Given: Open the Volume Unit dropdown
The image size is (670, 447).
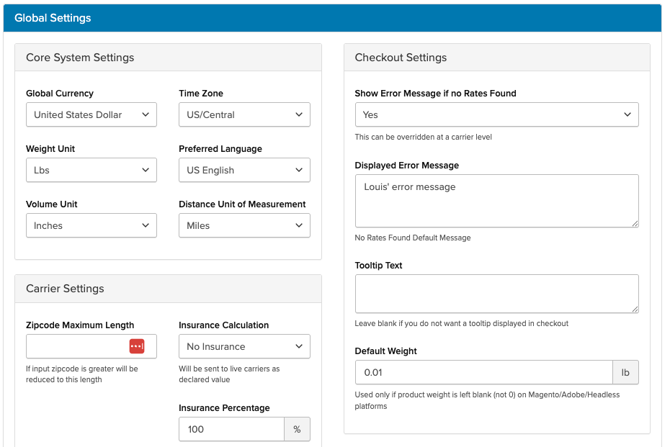Looking at the screenshot, I should click(91, 226).
